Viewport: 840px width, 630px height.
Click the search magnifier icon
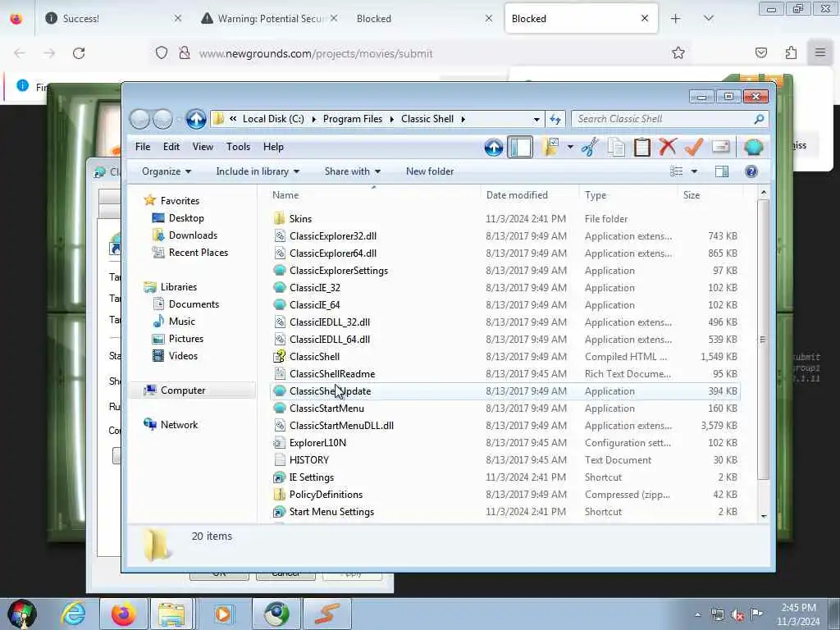coord(759,119)
